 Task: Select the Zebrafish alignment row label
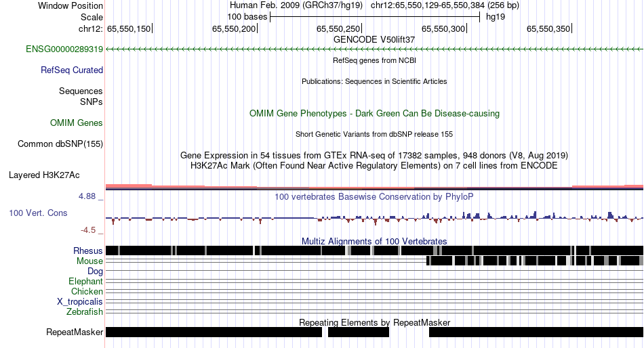pyautogui.click(x=84, y=312)
